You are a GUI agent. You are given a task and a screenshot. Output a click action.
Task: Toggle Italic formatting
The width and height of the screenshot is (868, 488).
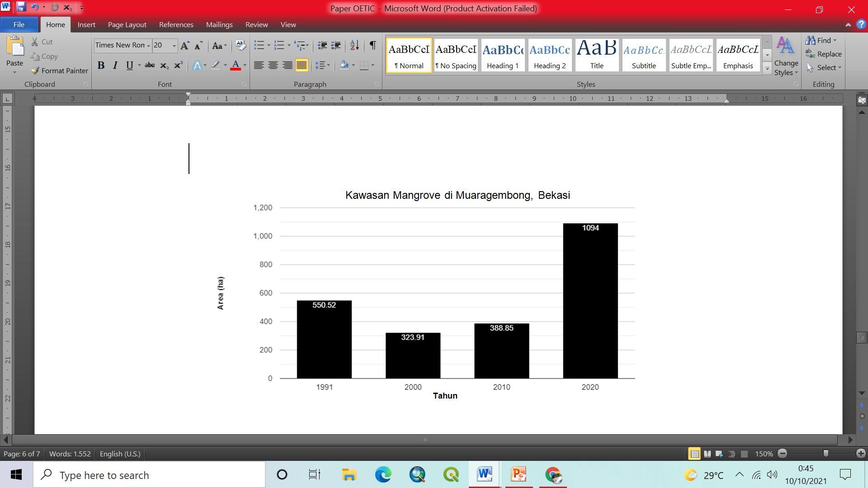115,66
